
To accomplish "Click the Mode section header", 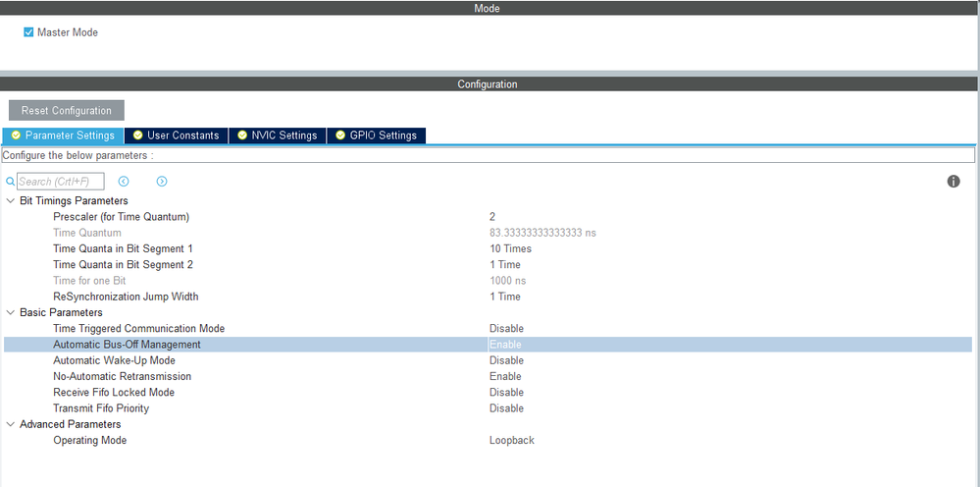I will tap(488, 8).
